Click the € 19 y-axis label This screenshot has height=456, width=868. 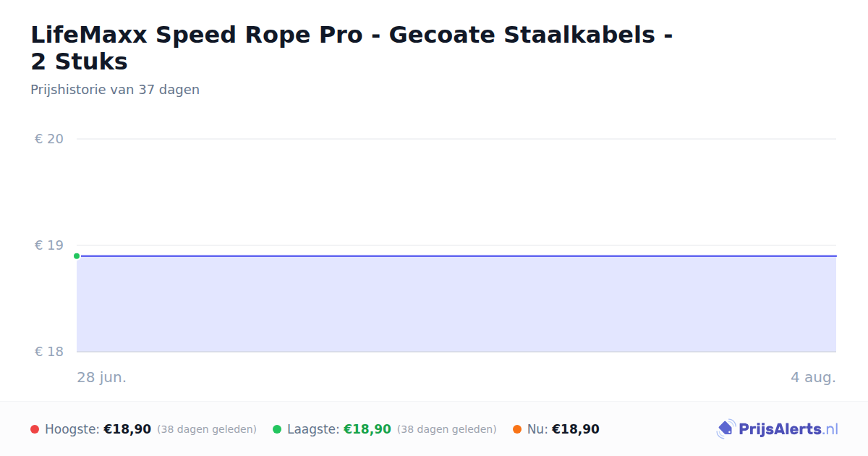pyautogui.click(x=49, y=245)
